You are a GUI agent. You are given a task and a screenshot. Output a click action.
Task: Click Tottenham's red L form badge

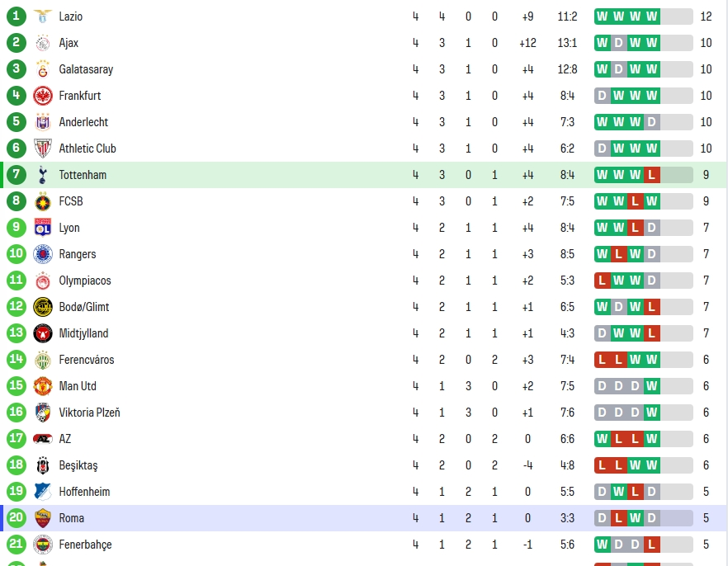(652, 175)
